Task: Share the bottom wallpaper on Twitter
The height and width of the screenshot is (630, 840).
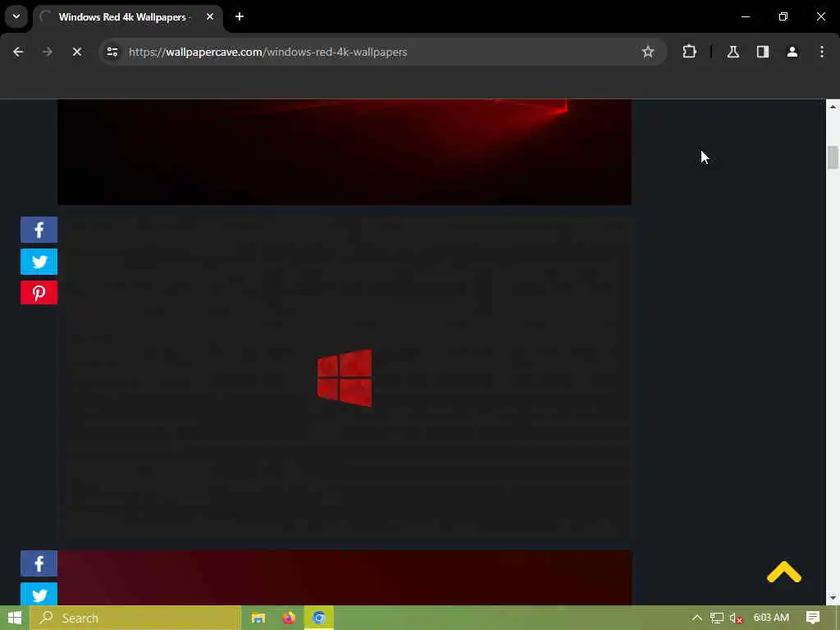Action: (x=39, y=594)
